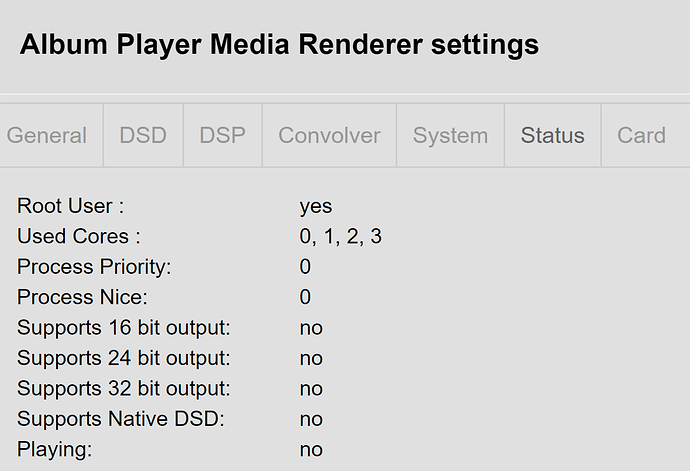The height and width of the screenshot is (471, 690).
Task: Click the Root User label
Action: [70, 206]
